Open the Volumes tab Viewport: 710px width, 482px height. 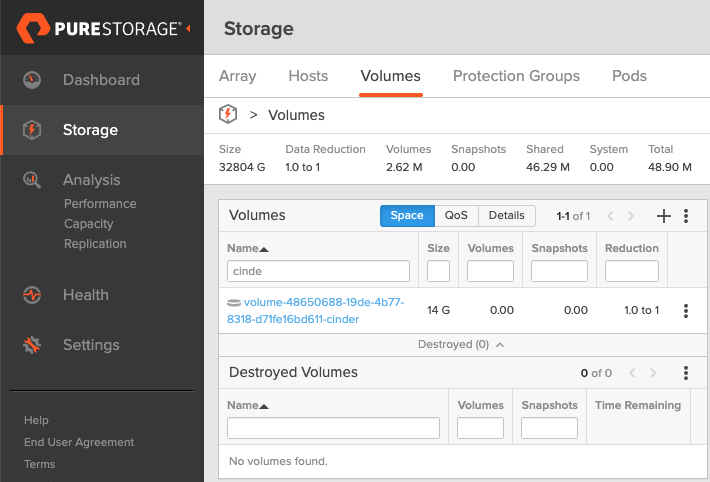(x=390, y=76)
